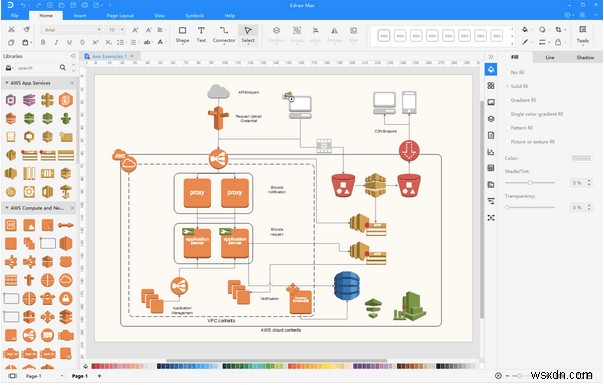The image size is (604, 385).
Task: Click the canvas horizontal scrollbar
Action: click(x=276, y=361)
